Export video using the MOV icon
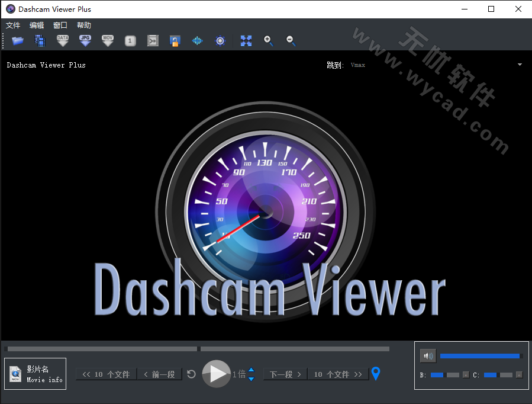The width and height of the screenshot is (532, 404). point(107,41)
